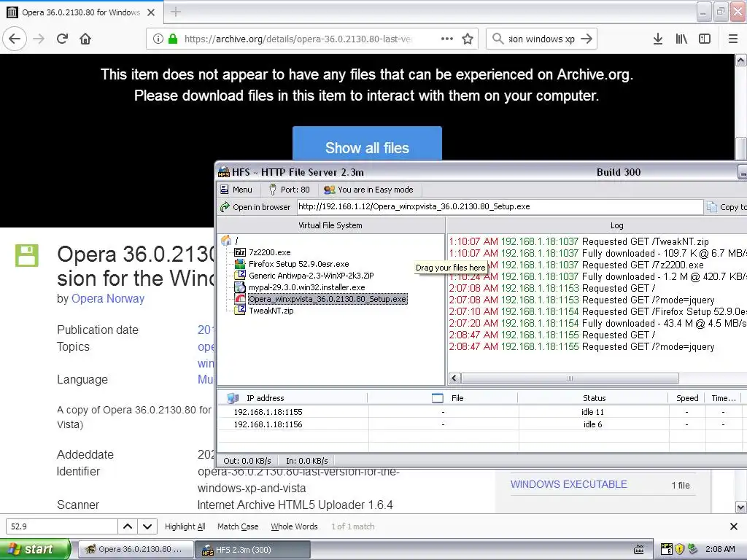Click log entry 'Requested GET /TweakNT.zip'
Image resolution: width=747 pixels, height=560 pixels.
coord(645,241)
